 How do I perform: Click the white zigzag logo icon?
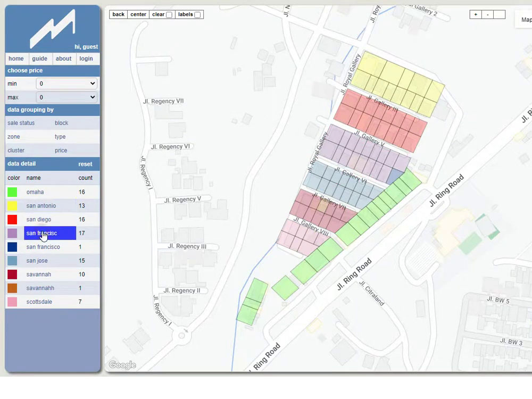pos(53,29)
